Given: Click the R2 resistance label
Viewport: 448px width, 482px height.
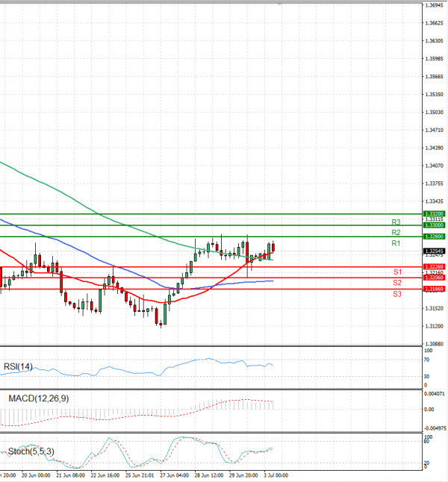Looking at the screenshot, I should coord(396,233).
